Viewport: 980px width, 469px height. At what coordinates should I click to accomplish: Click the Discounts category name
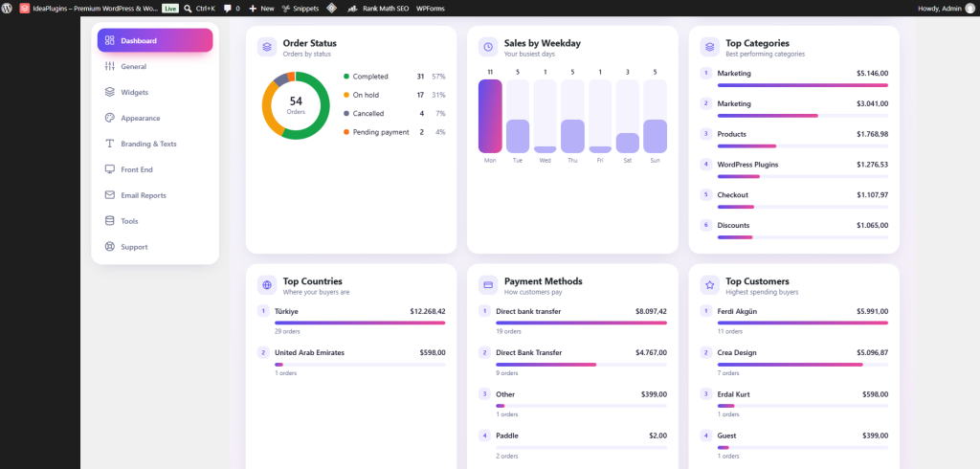coord(734,225)
